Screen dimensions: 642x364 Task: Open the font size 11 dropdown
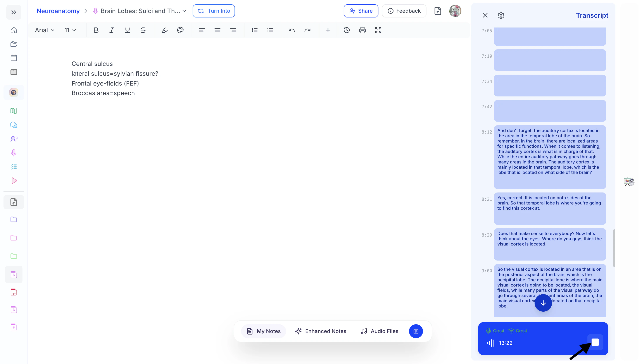pyautogui.click(x=70, y=30)
